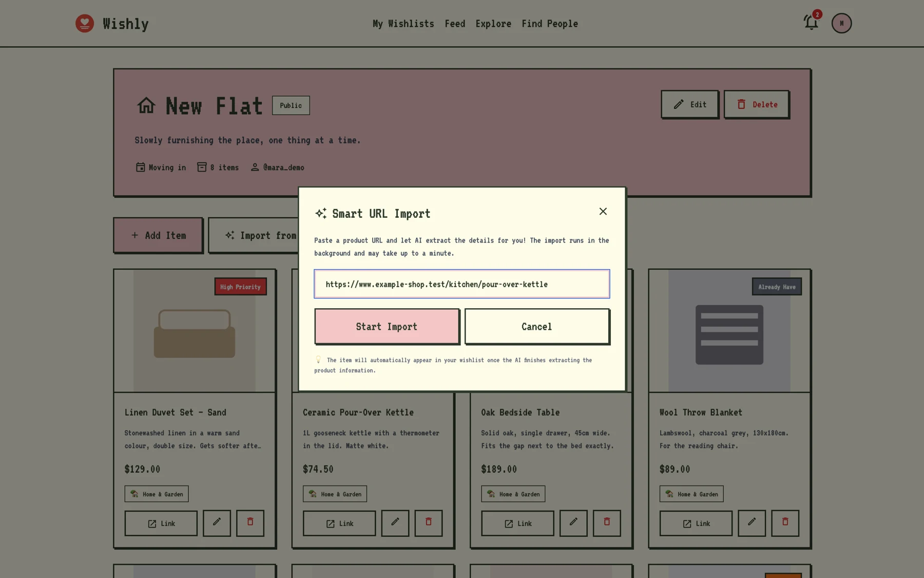Screen dimensions: 924x578
Task: Open the Explore page
Action: 493,24
